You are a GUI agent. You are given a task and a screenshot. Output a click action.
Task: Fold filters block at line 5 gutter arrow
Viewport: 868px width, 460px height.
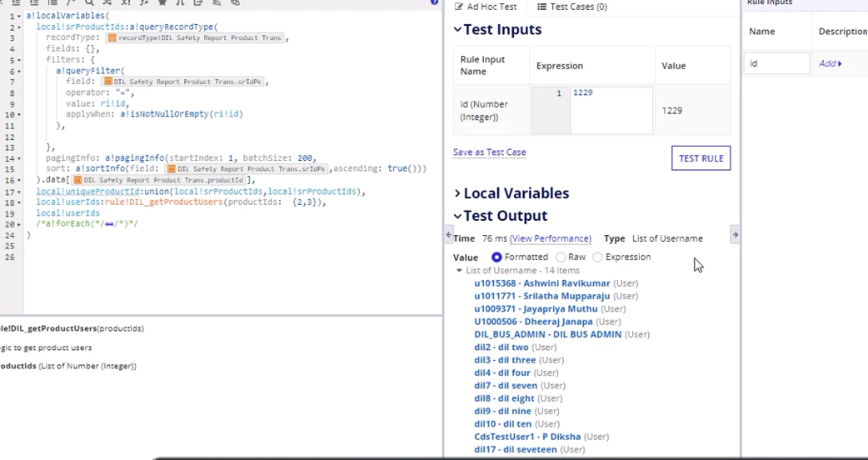[x=19, y=60]
